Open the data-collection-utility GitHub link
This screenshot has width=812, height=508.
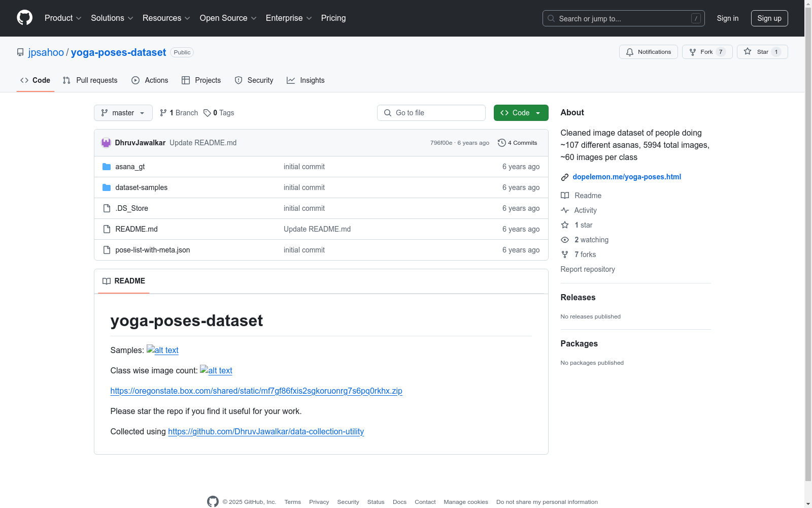(266, 431)
